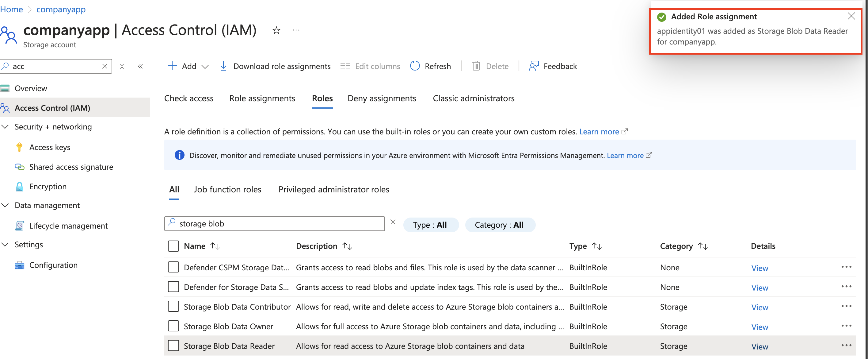The width and height of the screenshot is (868, 359).
Task: Follow Learn more about Entra Permissions Management
Action: click(x=629, y=156)
